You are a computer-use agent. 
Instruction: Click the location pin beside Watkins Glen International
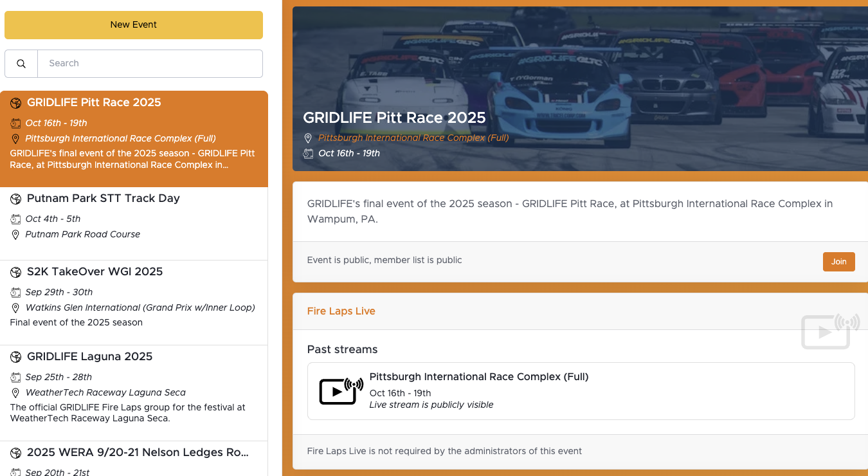point(15,307)
